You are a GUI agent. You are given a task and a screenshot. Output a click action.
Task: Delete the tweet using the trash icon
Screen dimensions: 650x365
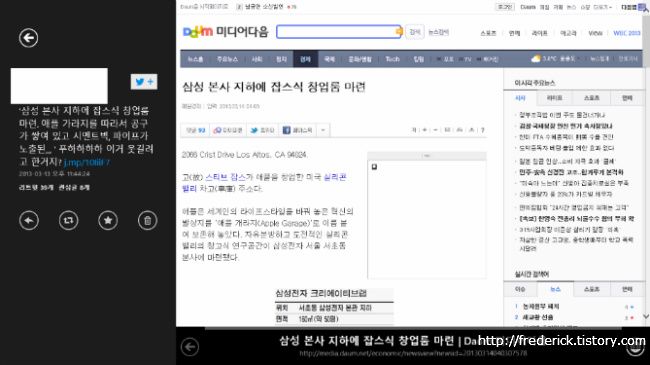pyautogui.click(x=148, y=220)
